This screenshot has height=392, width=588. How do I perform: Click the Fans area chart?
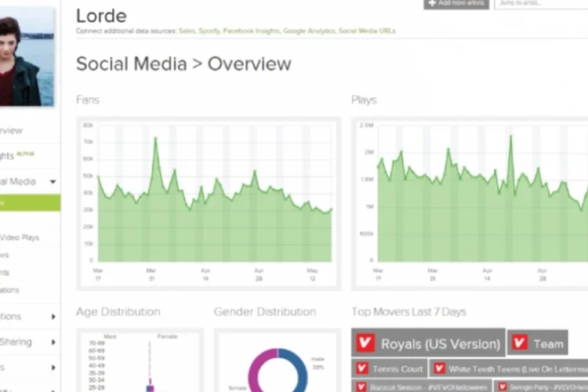tap(209, 203)
